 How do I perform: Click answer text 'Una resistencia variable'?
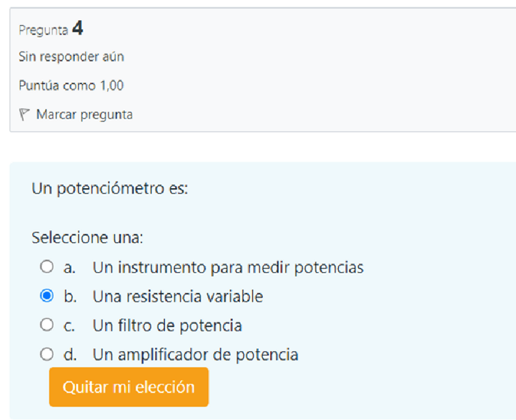[178, 296]
